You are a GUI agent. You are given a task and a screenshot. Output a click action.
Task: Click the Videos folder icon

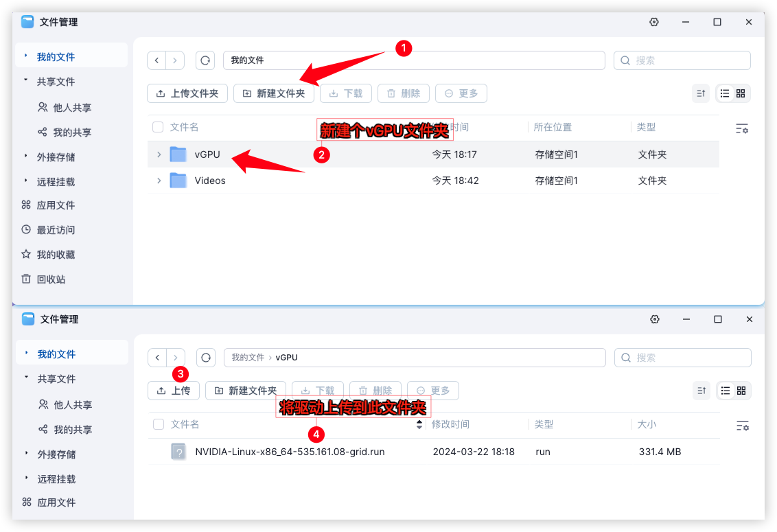coord(178,181)
